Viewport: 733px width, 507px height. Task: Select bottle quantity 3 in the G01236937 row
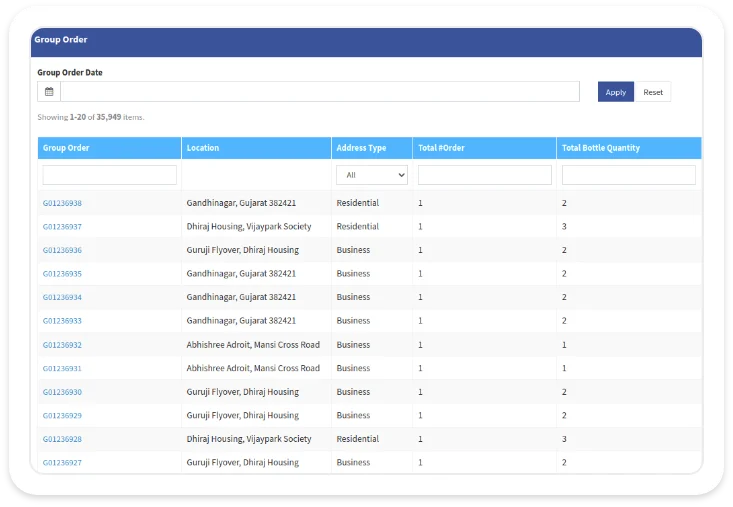click(564, 227)
